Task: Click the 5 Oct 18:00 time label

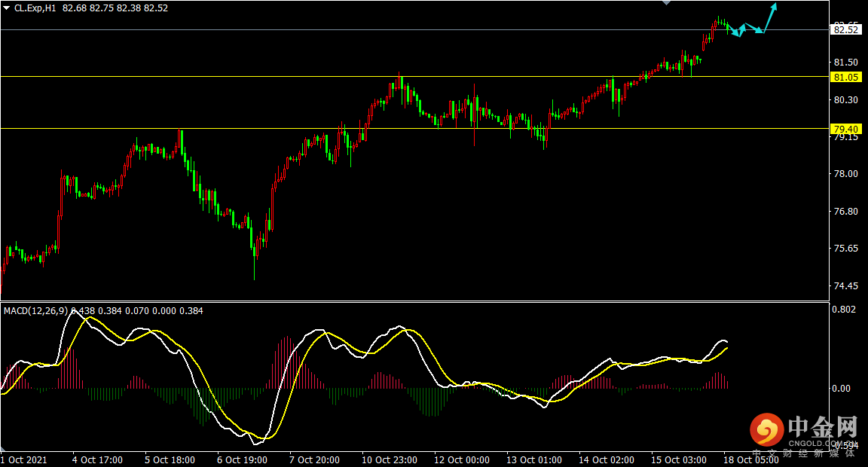Action: pos(170,459)
